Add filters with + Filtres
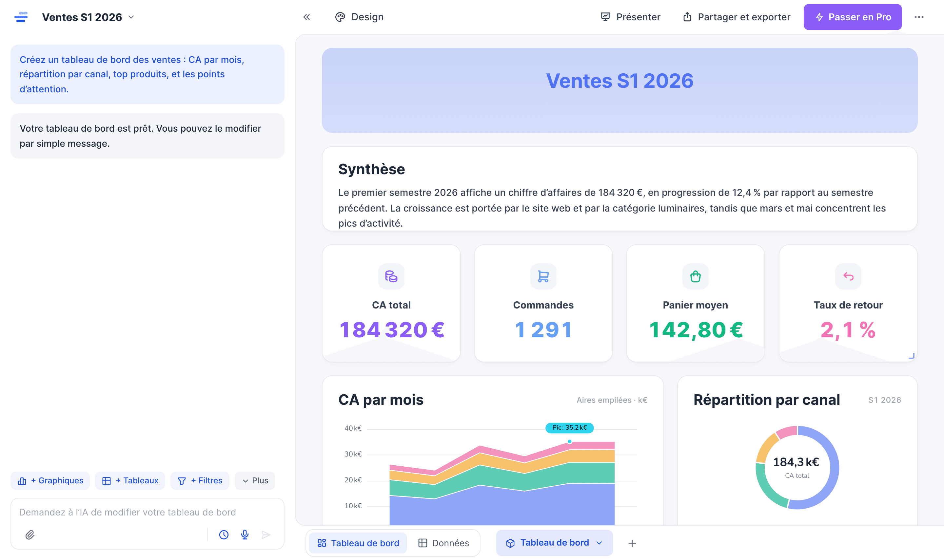Screen dimensions: 944x560 coord(200,480)
